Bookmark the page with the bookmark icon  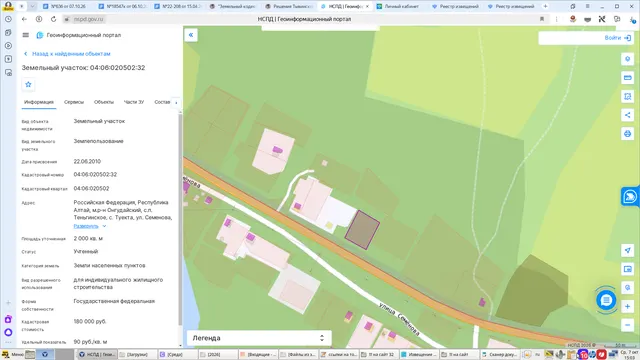[x=542, y=19]
